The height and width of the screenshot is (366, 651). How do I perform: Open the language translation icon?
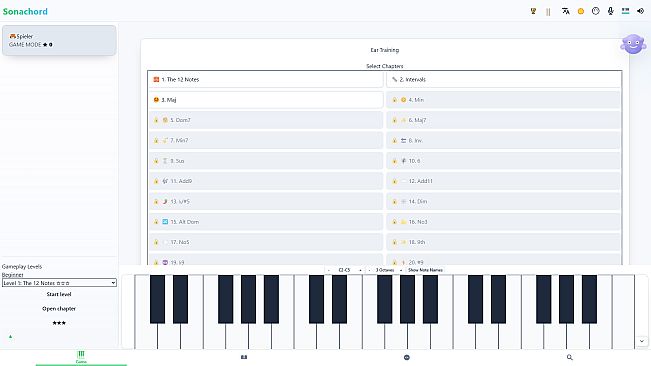(565, 11)
